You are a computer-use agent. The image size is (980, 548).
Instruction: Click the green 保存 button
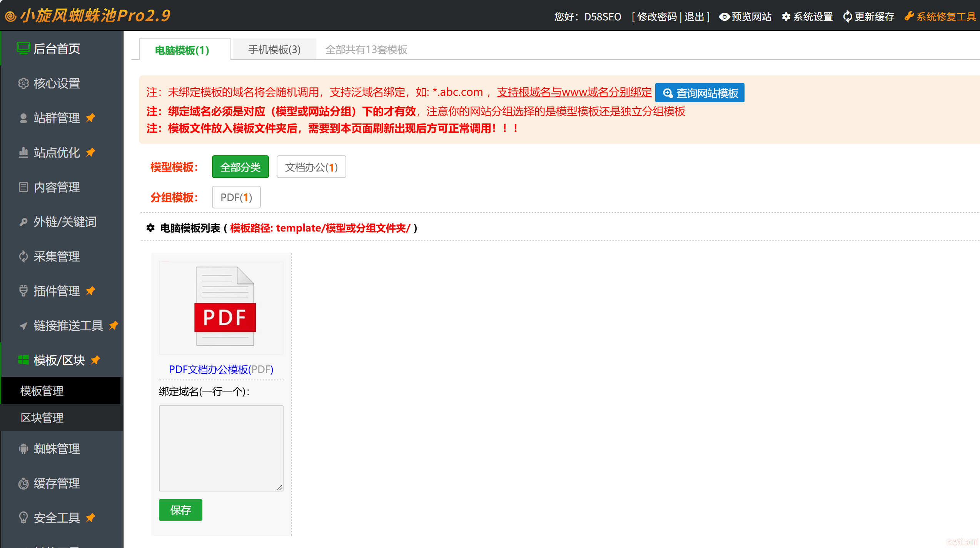[x=180, y=510]
